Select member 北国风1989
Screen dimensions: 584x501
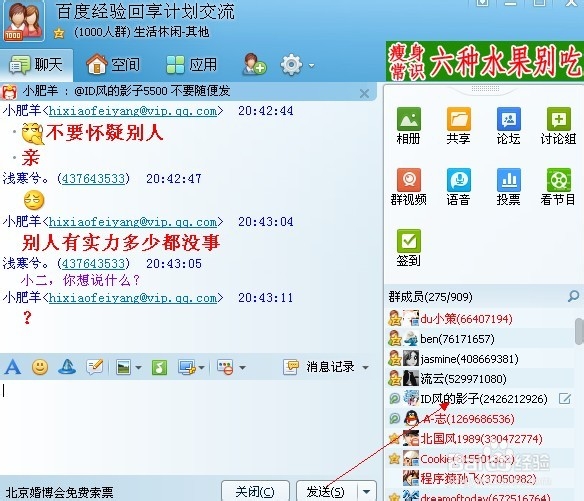pyautogui.click(x=480, y=439)
